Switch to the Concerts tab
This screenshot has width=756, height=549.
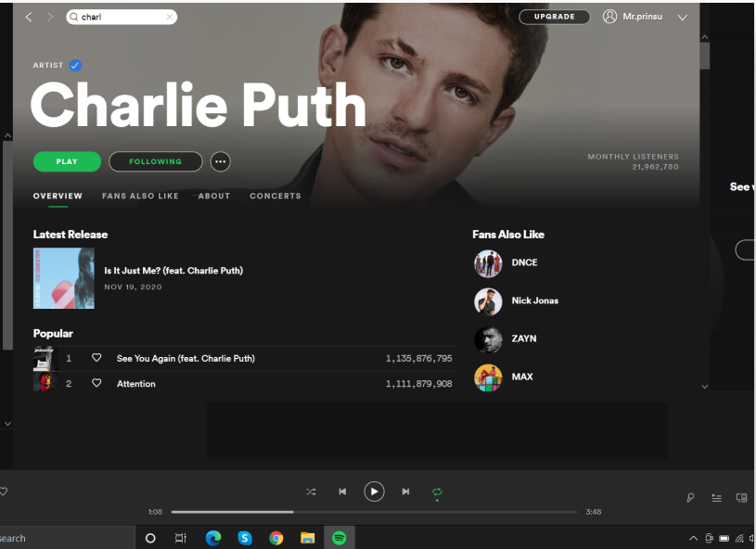275,197
